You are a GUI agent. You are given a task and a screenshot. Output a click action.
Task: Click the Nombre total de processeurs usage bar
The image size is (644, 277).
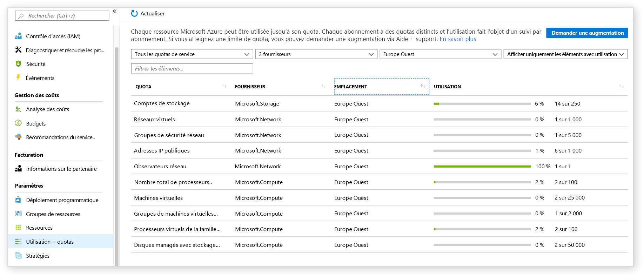pos(482,182)
